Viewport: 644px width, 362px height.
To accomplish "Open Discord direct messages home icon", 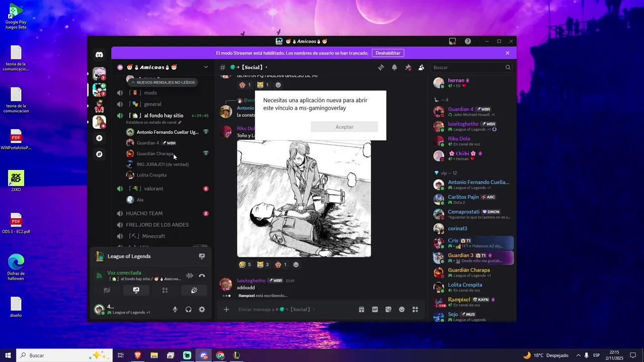I will pos(99,55).
